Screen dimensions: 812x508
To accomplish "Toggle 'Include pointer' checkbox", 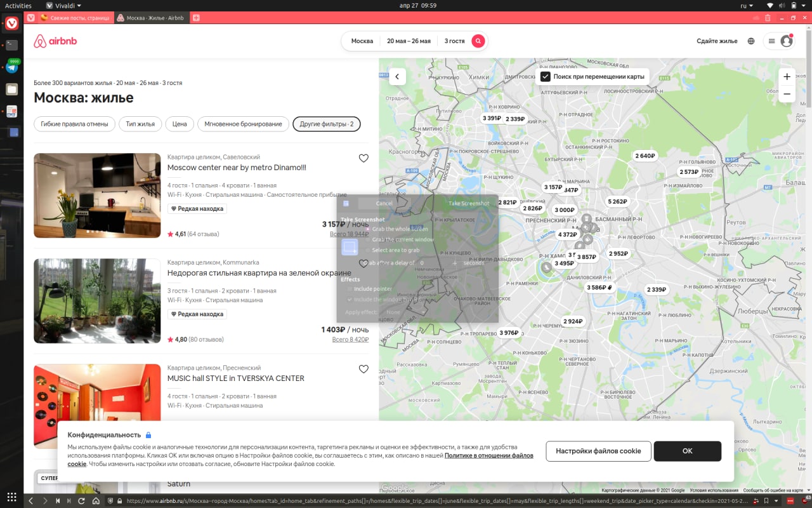I will (350, 289).
